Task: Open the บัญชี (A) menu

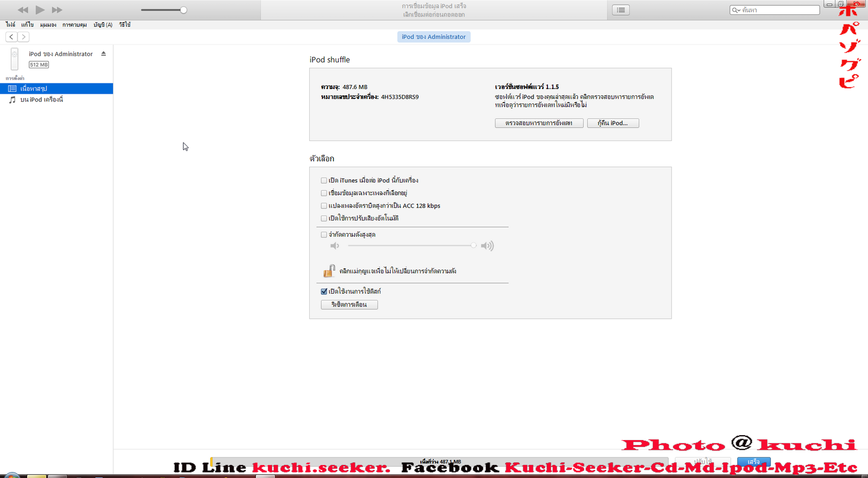Action: click(x=103, y=24)
